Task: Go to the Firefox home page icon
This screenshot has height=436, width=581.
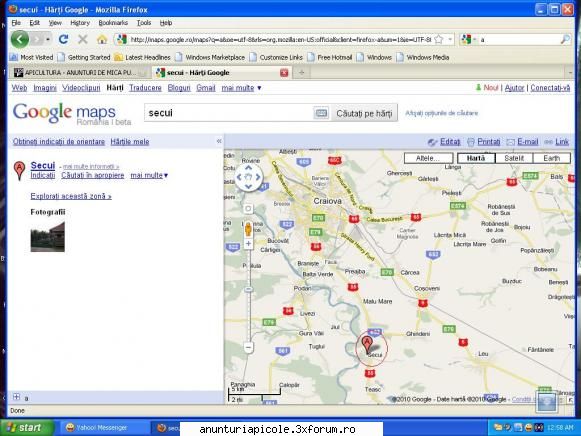Action: click(102, 39)
